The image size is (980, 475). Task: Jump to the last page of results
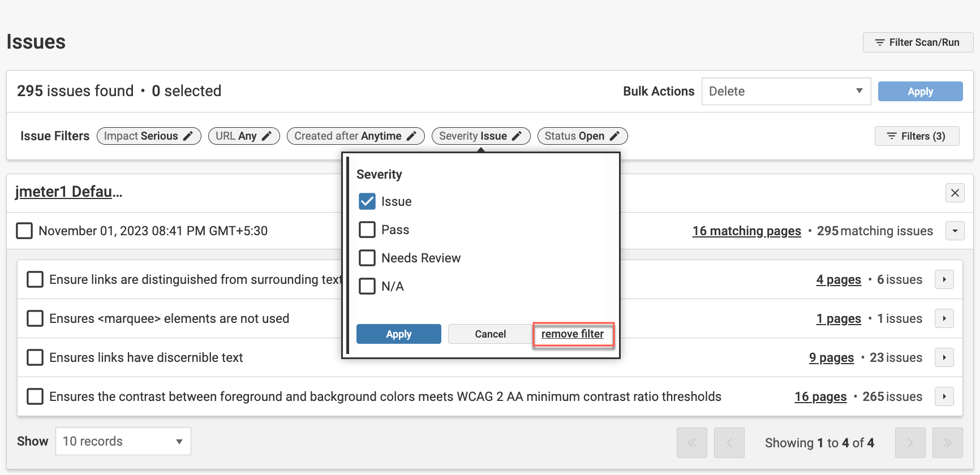pyautogui.click(x=947, y=443)
